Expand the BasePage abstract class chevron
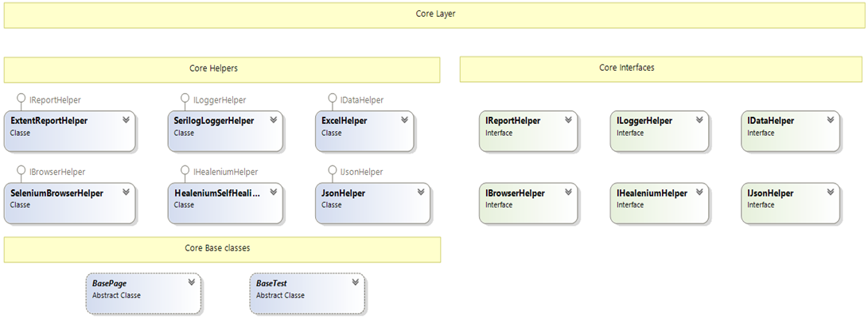 [192, 282]
